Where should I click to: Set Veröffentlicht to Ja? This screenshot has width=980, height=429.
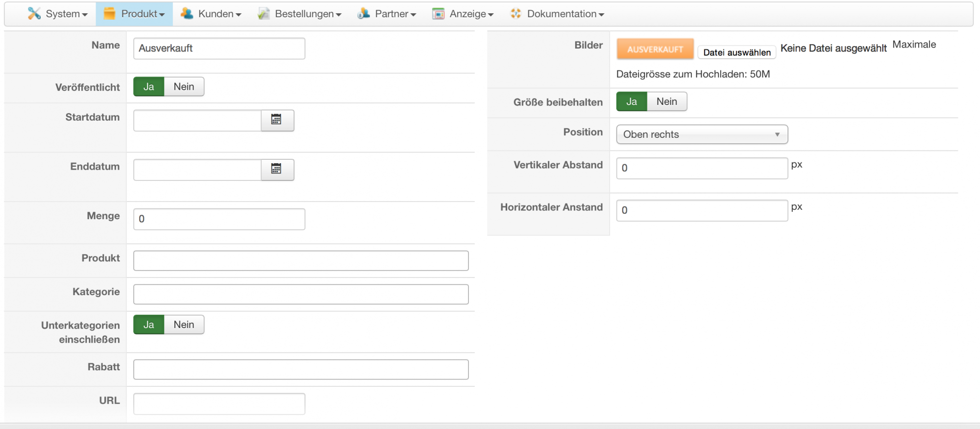point(149,87)
